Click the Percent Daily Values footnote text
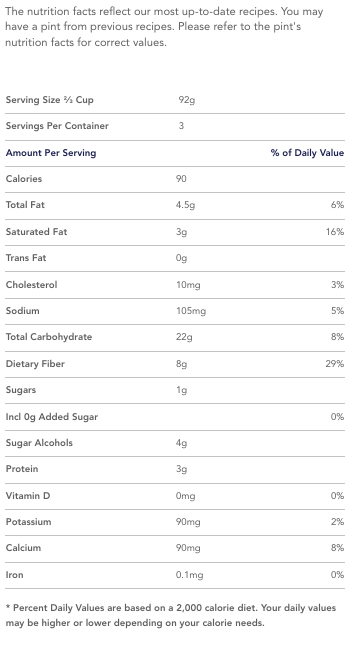Image resolution: width=361 pixels, height=645 pixels. click(x=171, y=615)
